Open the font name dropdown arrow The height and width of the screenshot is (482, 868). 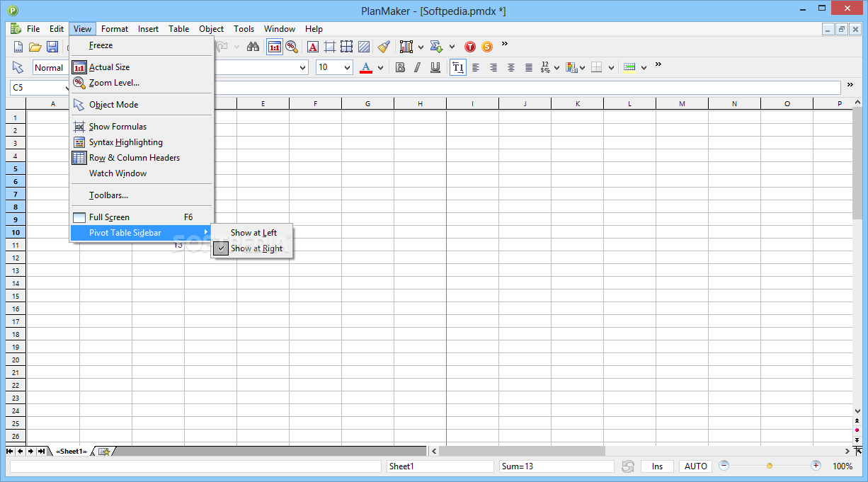pyautogui.click(x=303, y=68)
